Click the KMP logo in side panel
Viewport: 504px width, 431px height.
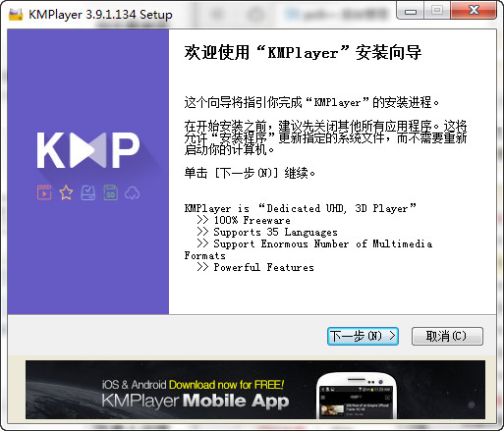coord(88,150)
